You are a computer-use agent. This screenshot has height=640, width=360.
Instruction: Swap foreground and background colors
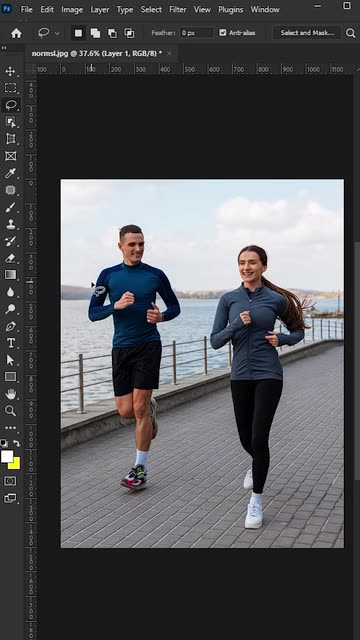coord(16,443)
